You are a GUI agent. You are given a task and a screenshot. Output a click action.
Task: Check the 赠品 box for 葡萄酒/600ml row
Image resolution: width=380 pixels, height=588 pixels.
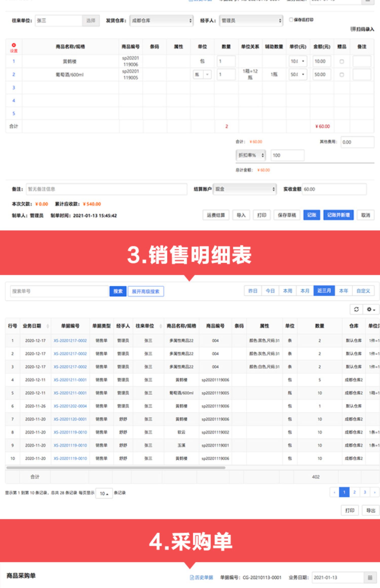click(342, 75)
